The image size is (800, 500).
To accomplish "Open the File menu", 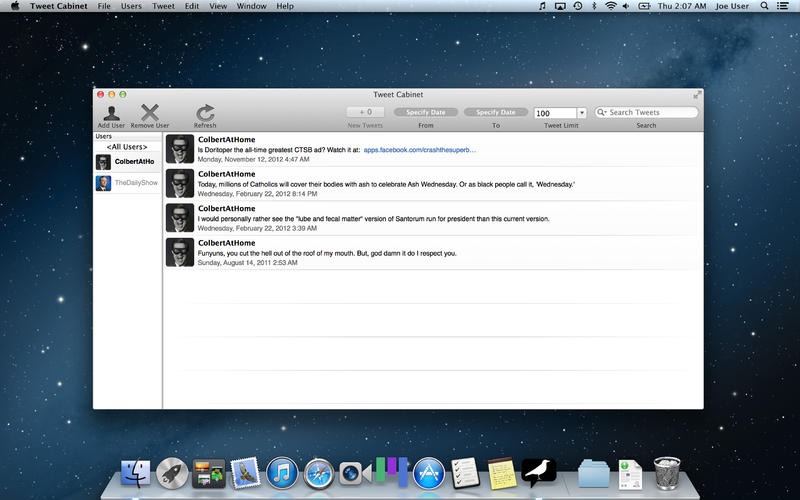I will click(x=104, y=6).
